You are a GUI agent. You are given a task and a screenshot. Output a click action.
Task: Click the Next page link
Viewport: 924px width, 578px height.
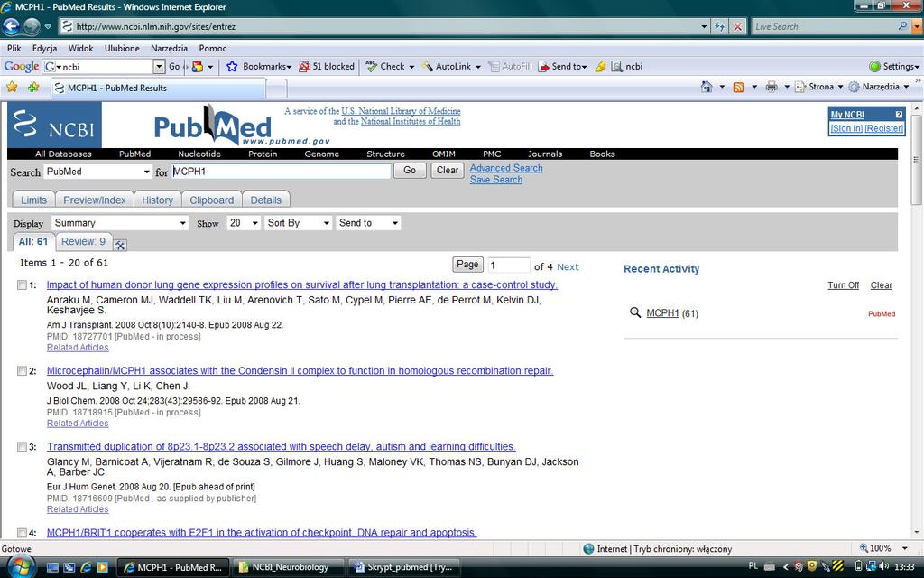(x=568, y=266)
